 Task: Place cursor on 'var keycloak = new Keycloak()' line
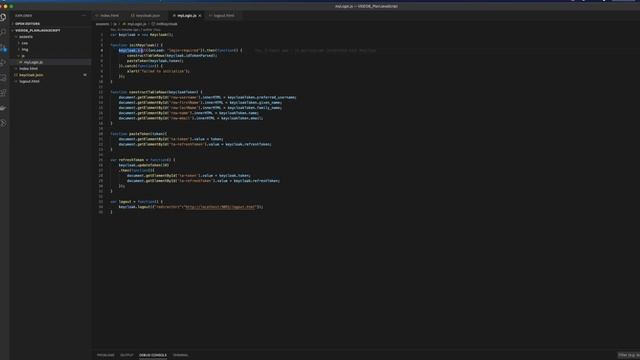[x=142, y=35]
